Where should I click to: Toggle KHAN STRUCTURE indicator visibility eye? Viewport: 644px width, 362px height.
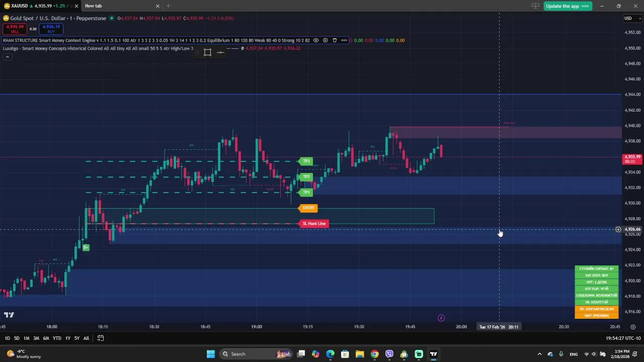pos(315,40)
